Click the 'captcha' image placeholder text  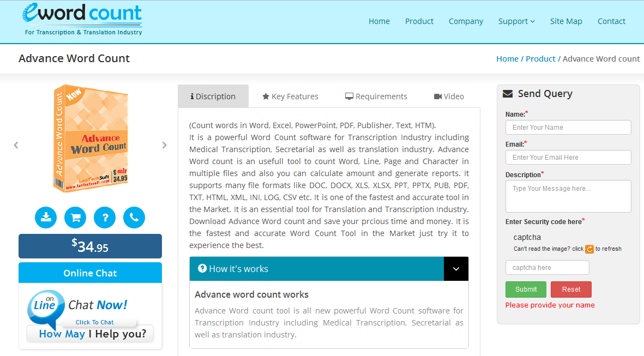[527, 237]
